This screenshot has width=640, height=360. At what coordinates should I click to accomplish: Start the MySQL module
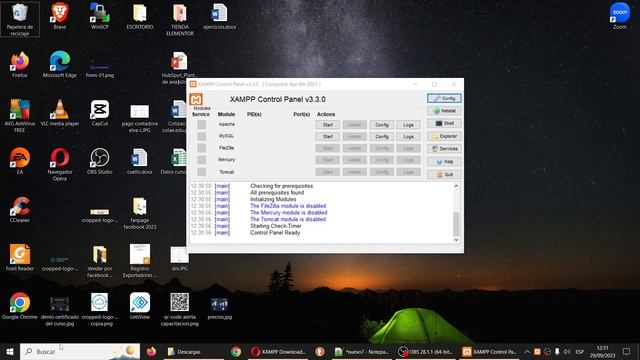point(327,136)
